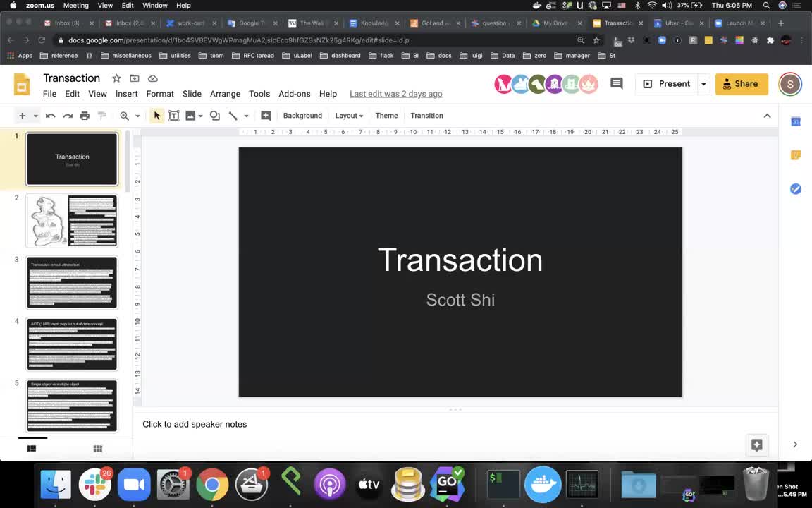Open the comment history speech bubble

(x=616, y=83)
